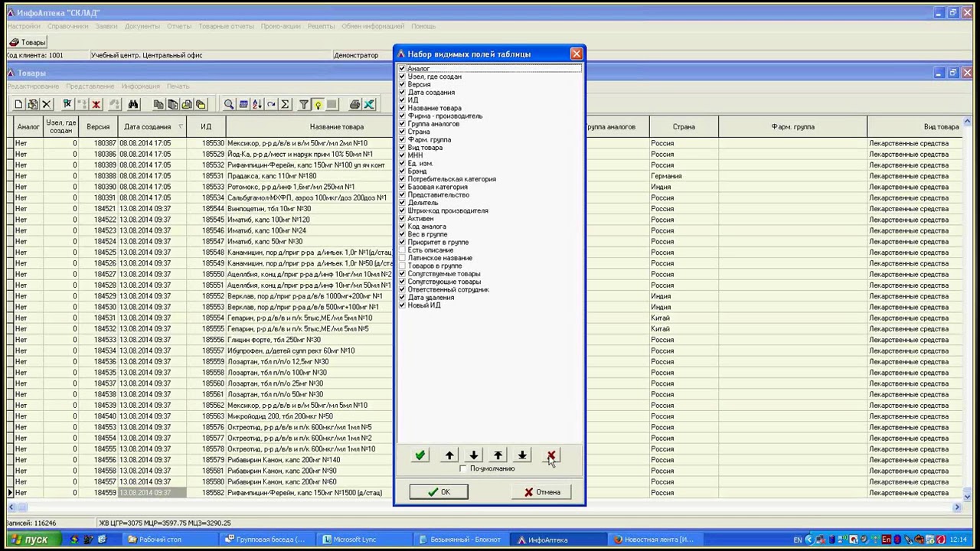The image size is (980, 551).
Task: Open the Помощь menu
Action: coord(423,26)
